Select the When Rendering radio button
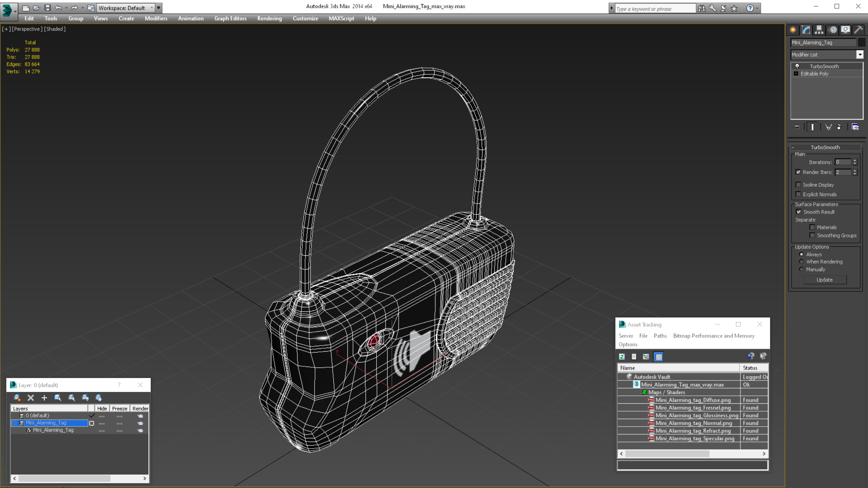Screen dimensions: 868x488 point(801,262)
